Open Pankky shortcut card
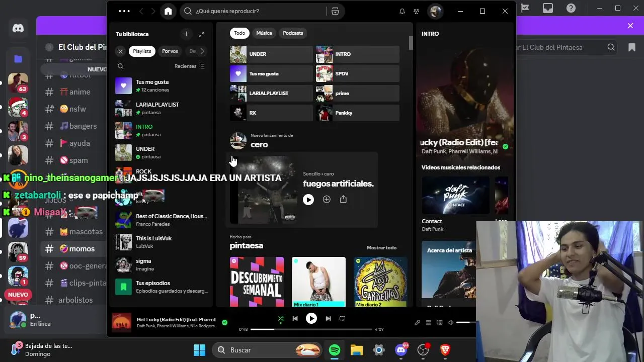This screenshot has height=362, width=644. [x=358, y=113]
